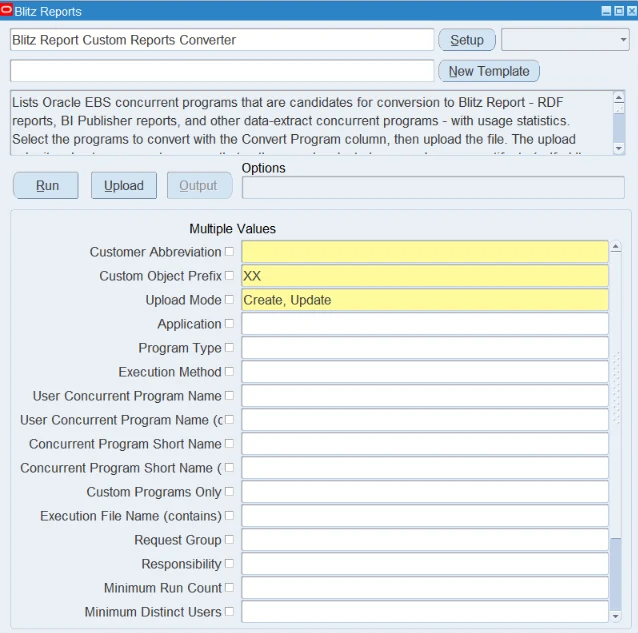Toggle User Concurrent Program Name checkbox

[229, 395]
